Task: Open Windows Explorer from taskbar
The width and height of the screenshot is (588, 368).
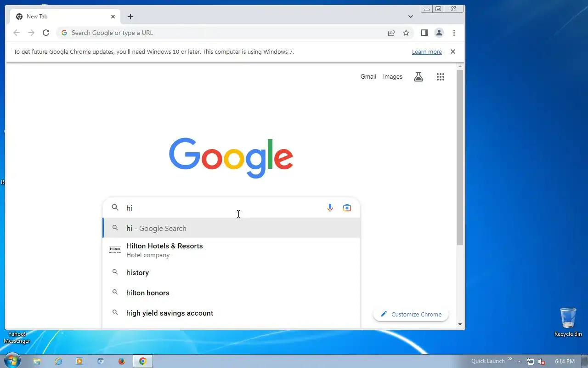Action: click(37, 361)
